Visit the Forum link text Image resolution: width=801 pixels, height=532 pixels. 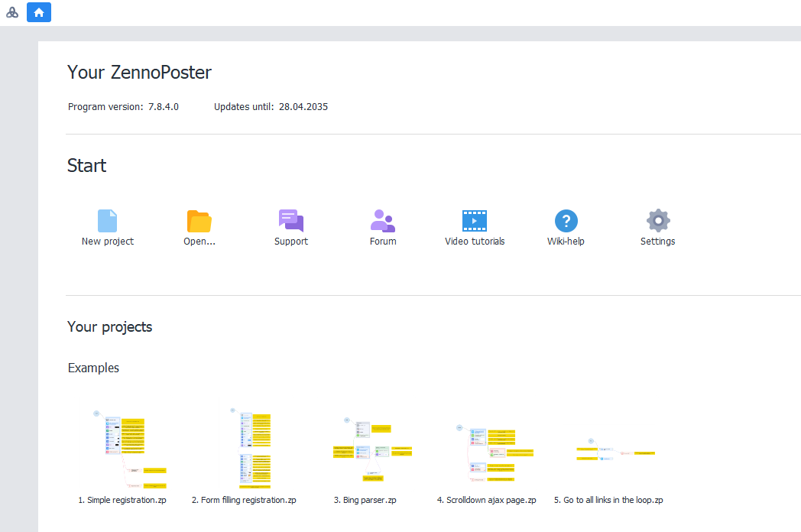(x=383, y=242)
